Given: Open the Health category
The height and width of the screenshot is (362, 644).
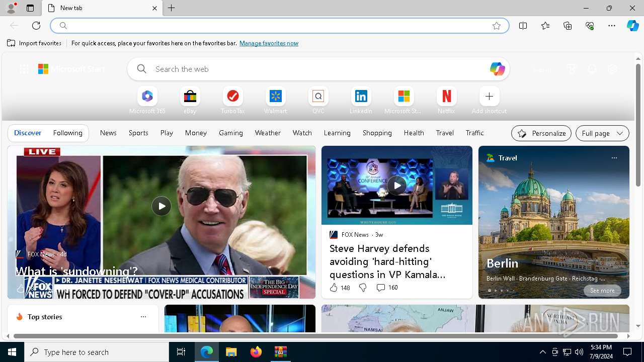Looking at the screenshot, I should [414, 133].
